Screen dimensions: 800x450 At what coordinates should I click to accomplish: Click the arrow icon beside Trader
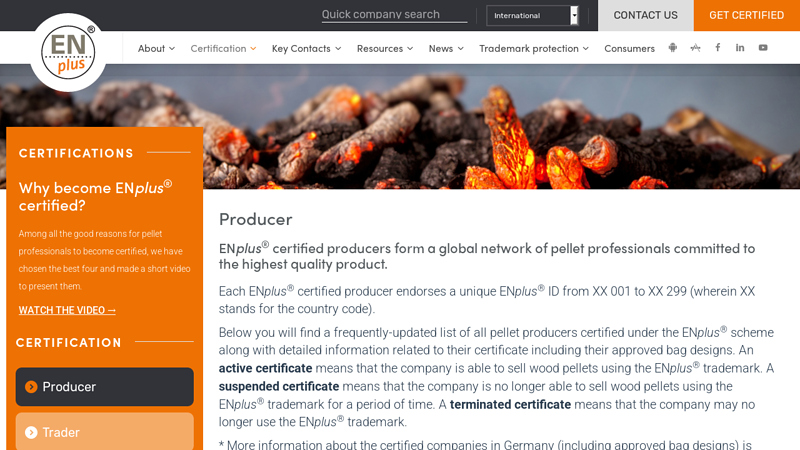point(31,432)
